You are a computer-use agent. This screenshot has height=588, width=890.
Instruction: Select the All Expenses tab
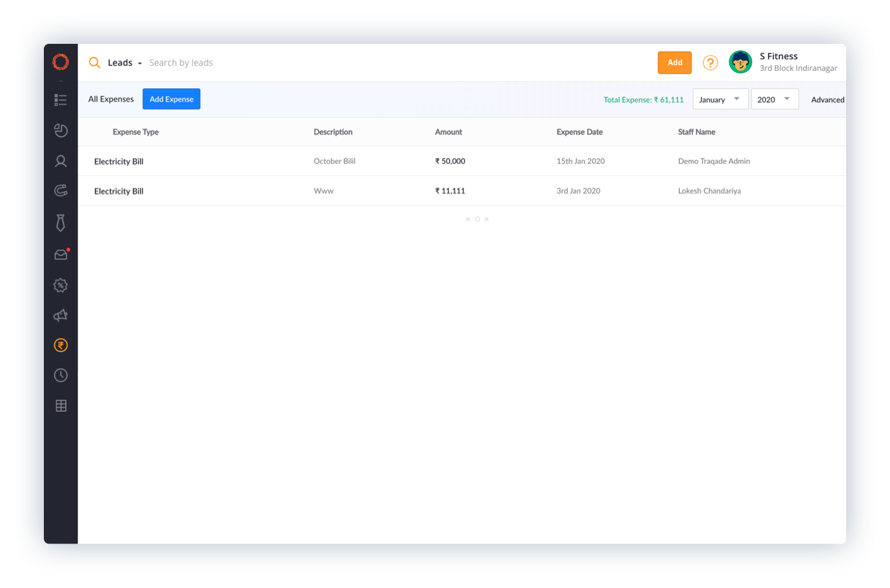point(111,99)
